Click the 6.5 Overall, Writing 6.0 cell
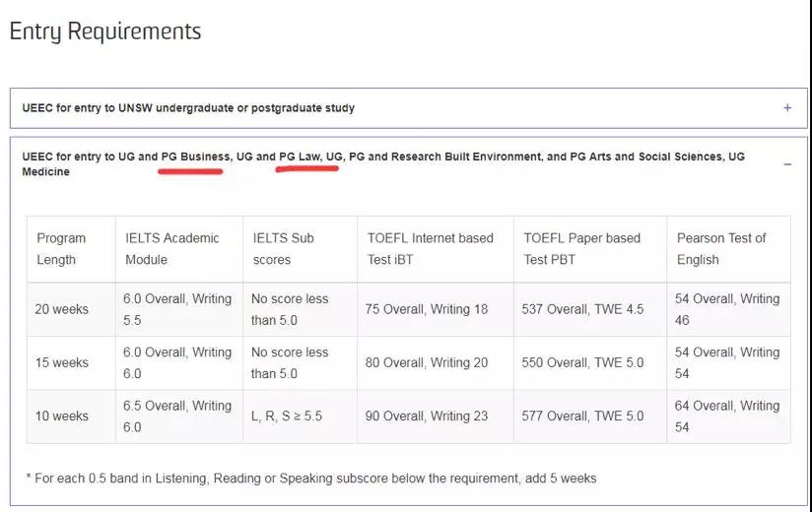Viewport: 812px width, 512px height. 179,416
